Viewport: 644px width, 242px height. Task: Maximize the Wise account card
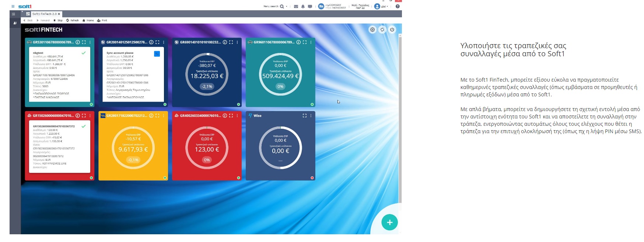[305, 115]
